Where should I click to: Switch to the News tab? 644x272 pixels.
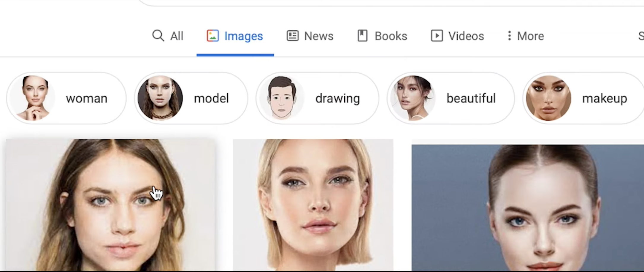[310, 36]
